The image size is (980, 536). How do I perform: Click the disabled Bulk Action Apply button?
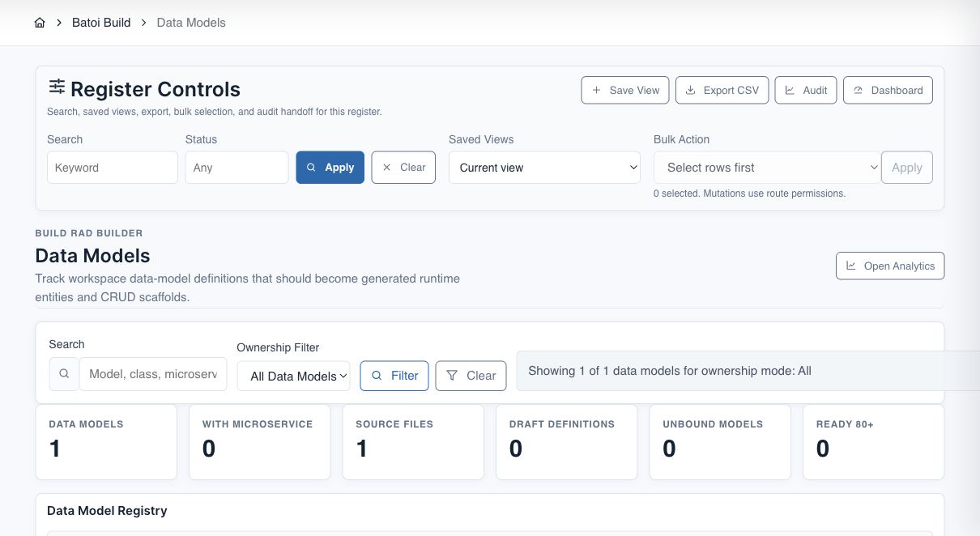tap(907, 168)
